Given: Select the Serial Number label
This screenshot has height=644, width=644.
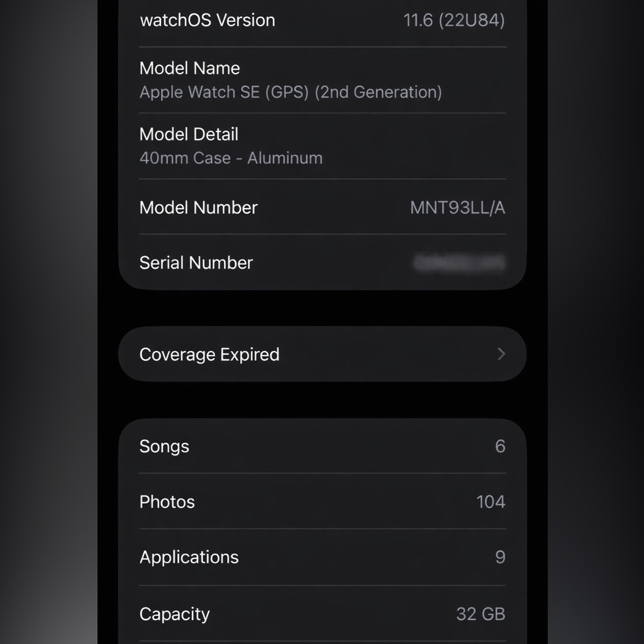Looking at the screenshot, I should pyautogui.click(x=196, y=263).
